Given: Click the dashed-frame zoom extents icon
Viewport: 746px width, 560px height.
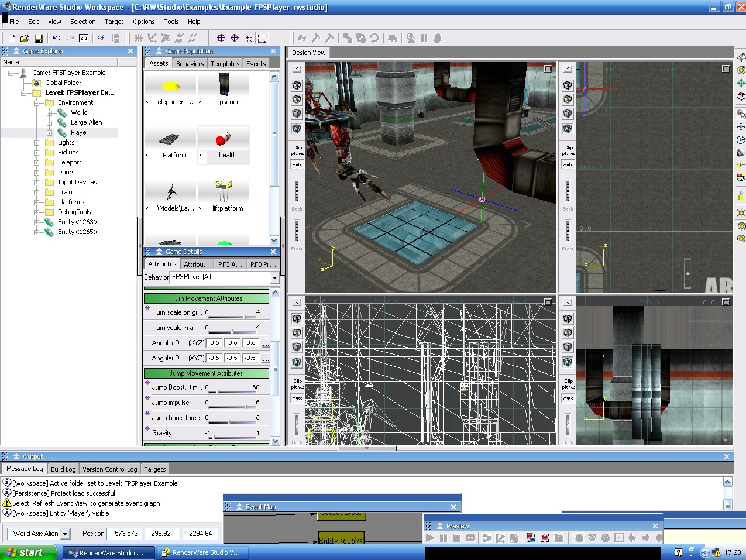Looking at the screenshot, I should click(262, 38).
